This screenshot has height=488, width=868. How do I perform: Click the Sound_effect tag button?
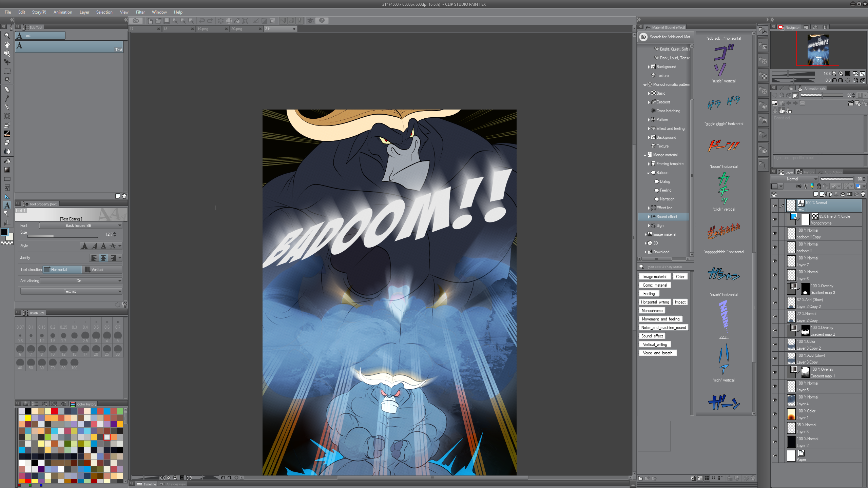(x=652, y=336)
